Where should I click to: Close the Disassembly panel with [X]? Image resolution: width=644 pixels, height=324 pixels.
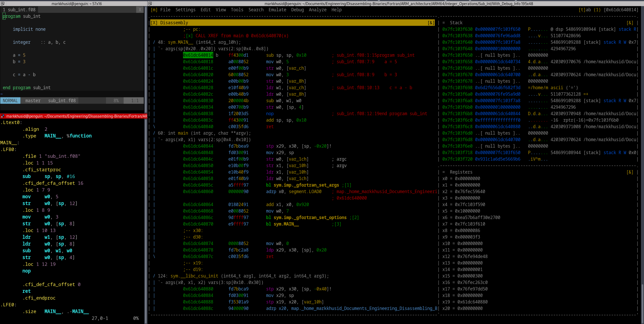click(x=154, y=23)
